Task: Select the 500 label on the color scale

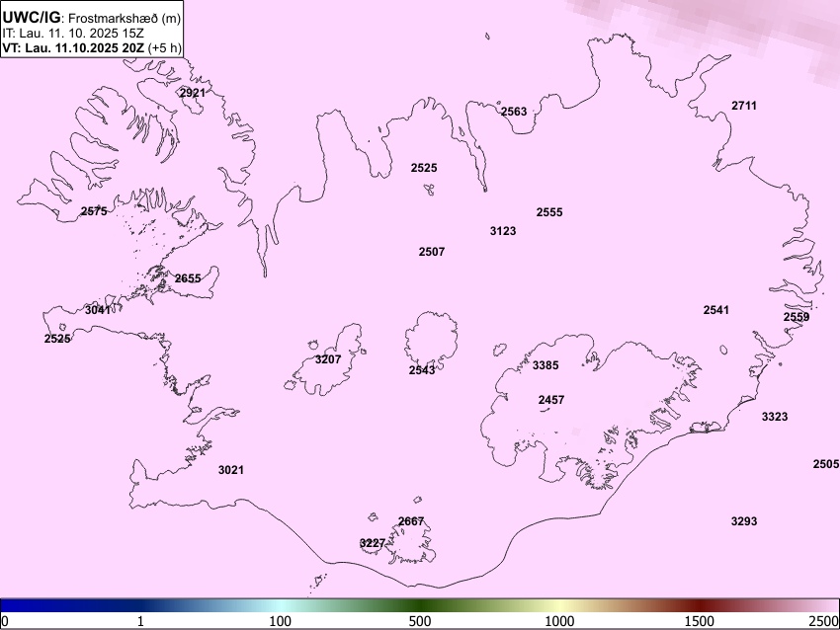Action: (420, 621)
